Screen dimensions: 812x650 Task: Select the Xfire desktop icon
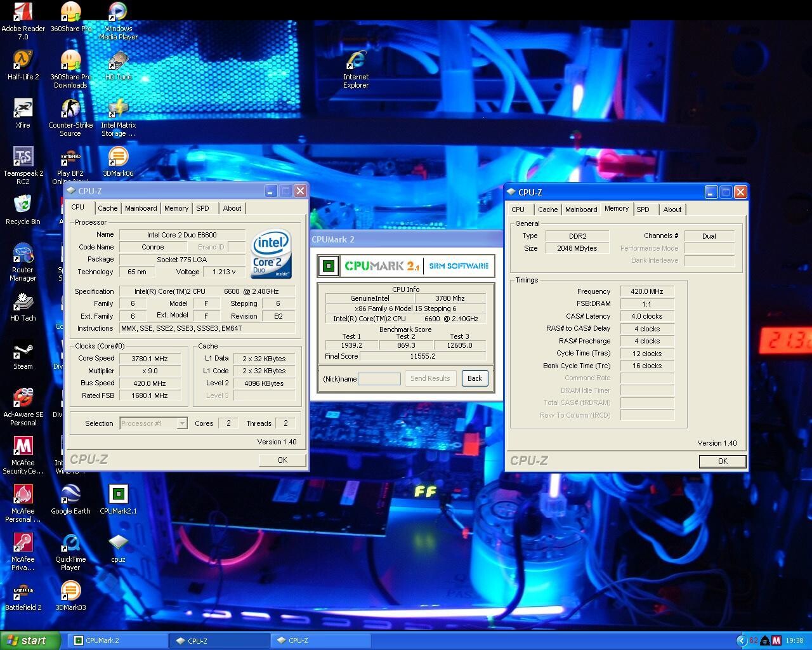coord(23,114)
